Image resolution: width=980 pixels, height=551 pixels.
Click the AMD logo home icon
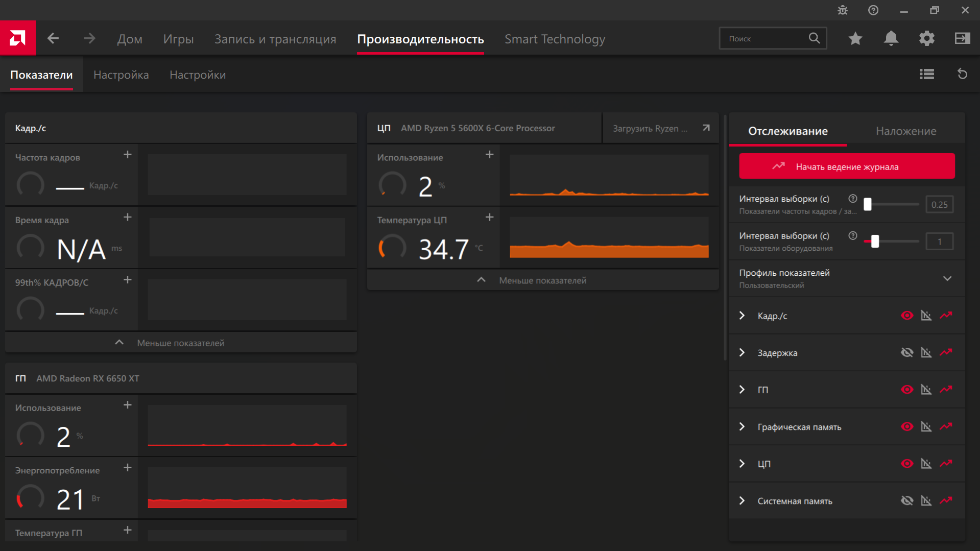coord(18,38)
